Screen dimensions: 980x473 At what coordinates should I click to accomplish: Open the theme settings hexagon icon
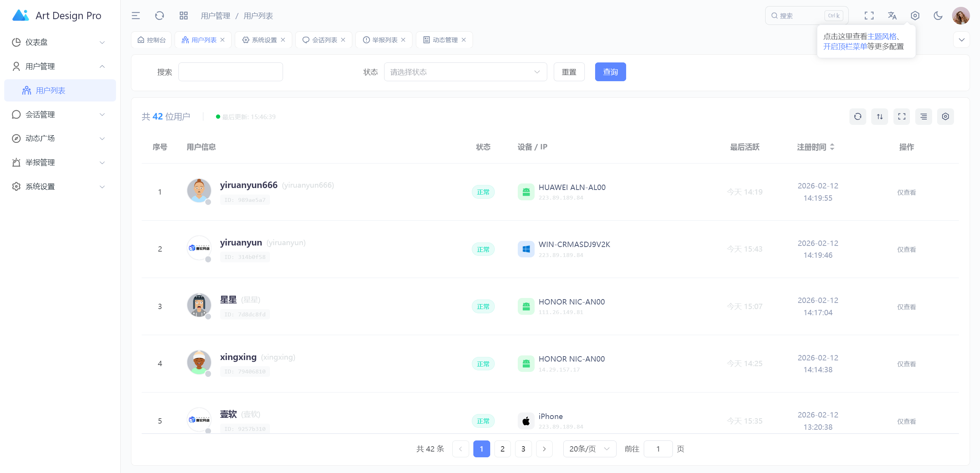[x=915, y=16]
